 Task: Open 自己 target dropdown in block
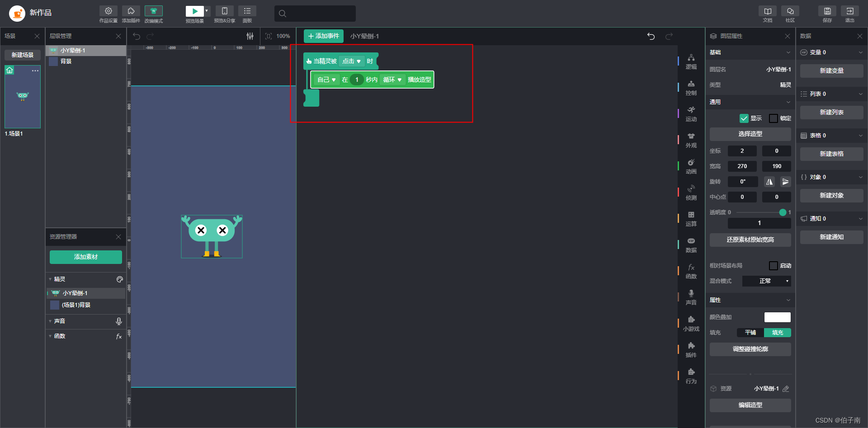pyautogui.click(x=326, y=80)
